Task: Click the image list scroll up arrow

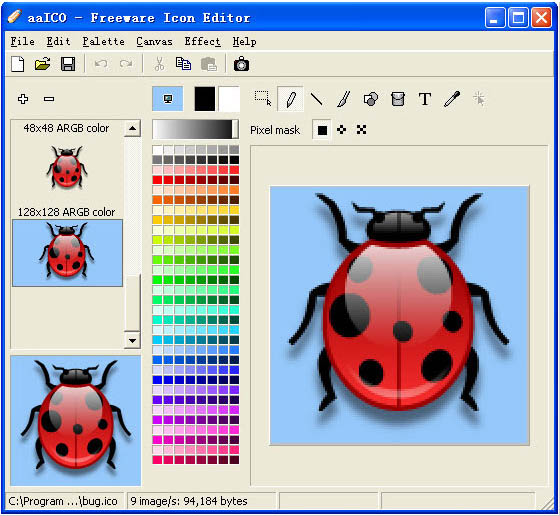Action: (132, 128)
